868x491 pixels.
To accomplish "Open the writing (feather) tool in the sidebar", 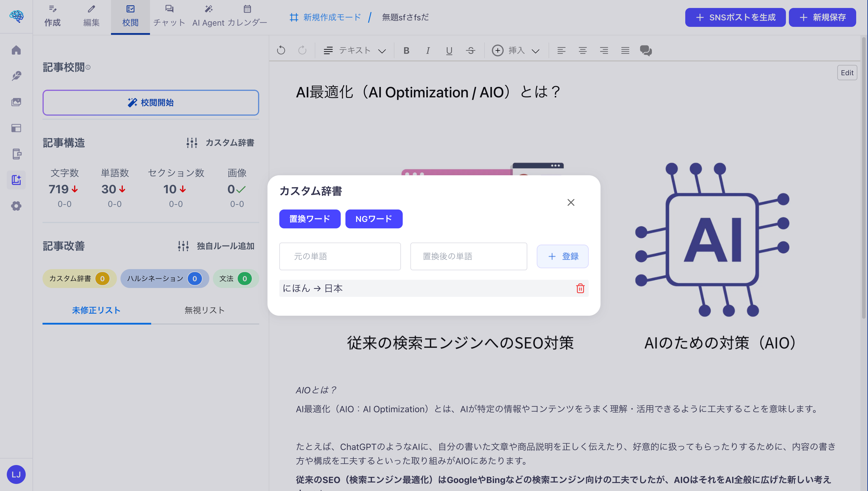I will [16, 76].
